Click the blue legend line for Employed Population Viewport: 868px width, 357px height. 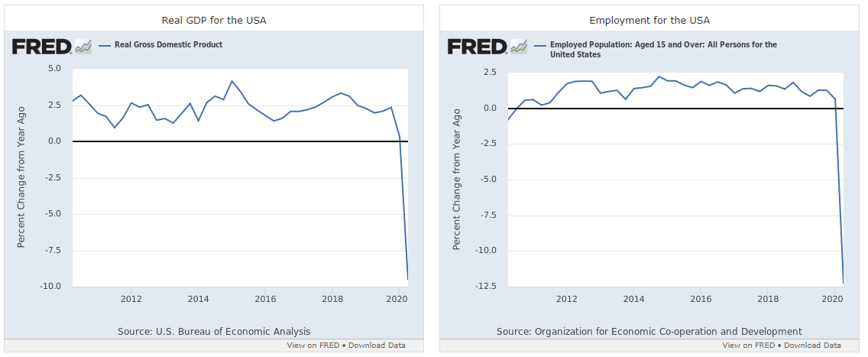pos(540,45)
